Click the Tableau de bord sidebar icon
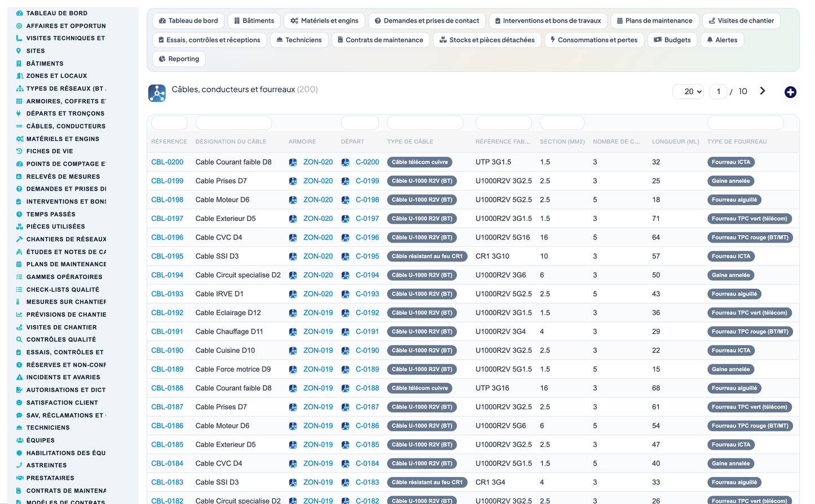 point(19,13)
